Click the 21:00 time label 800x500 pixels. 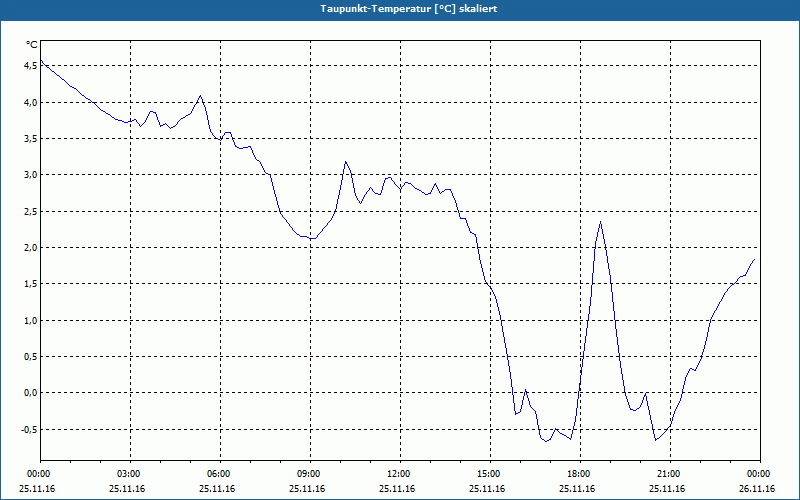(x=670, y=474)
